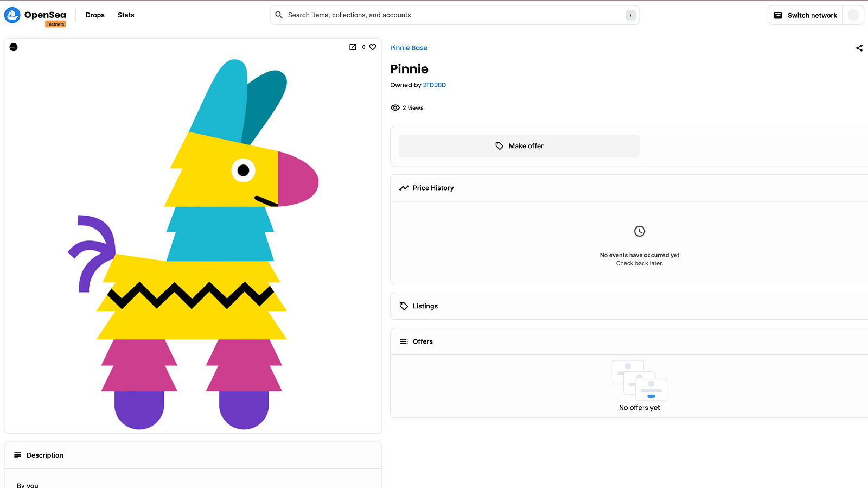Click the favorites count beside the heart

pos(363,47)
